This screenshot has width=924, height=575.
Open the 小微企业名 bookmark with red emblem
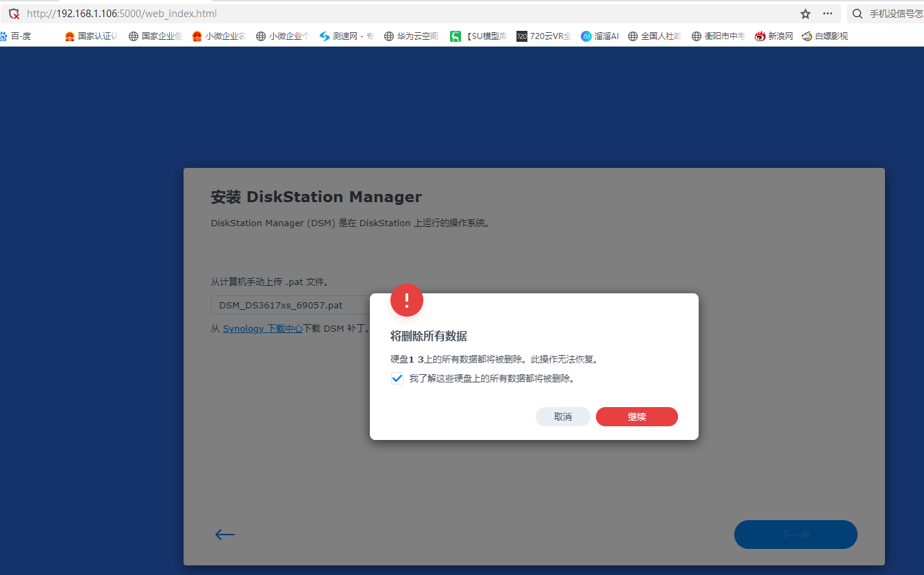point(219,36)
